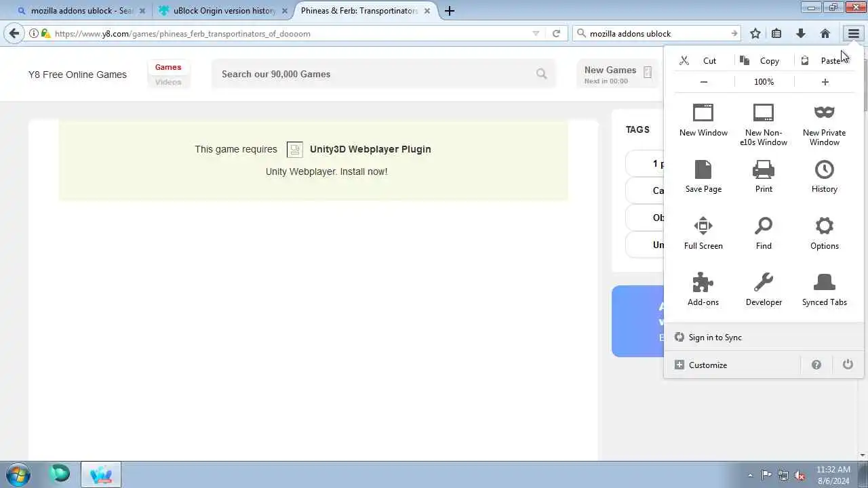Zoom out with the minus button
The width and height of the screenshot is (868, 488).
[x=704, y=82]
